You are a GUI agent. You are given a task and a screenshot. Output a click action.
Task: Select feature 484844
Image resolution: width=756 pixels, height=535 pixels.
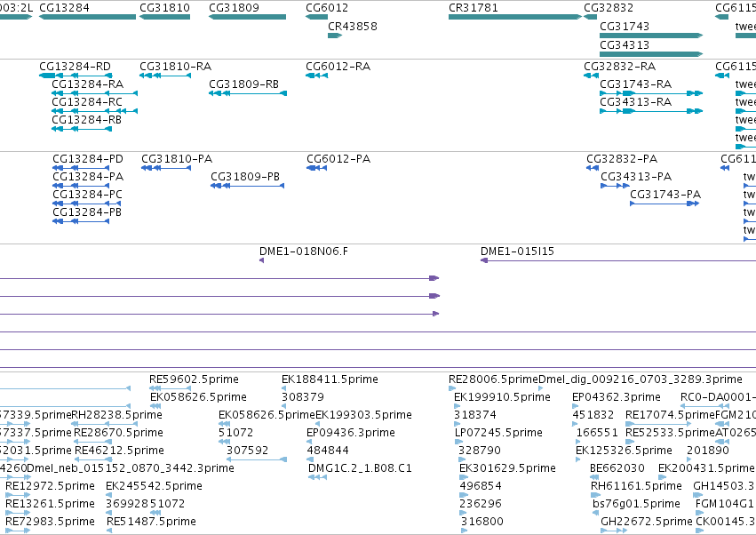coord(310,459)
